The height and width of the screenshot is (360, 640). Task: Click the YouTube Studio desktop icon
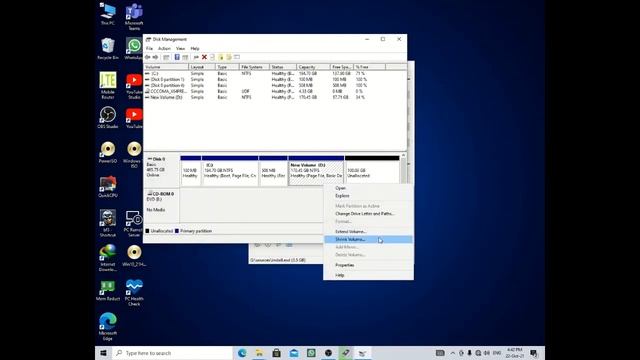134,86
